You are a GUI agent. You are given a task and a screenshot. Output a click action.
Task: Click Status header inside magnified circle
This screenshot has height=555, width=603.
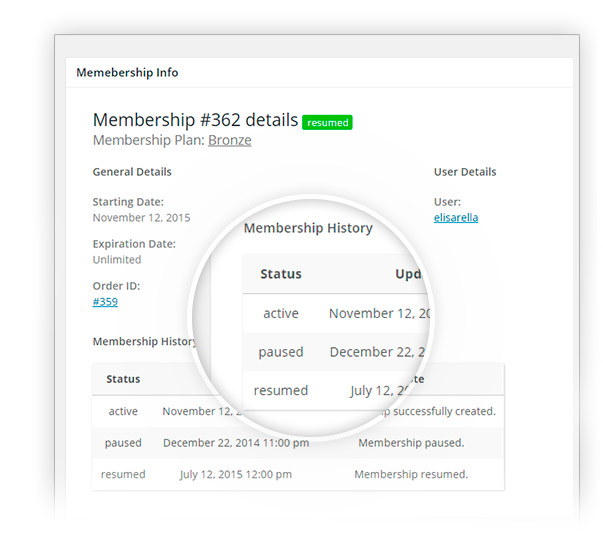pos(281,274)
